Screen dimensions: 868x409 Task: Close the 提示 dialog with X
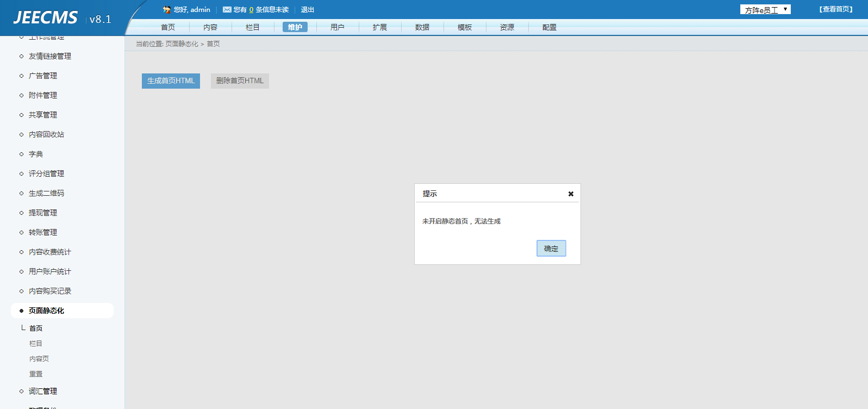[571, 194]
